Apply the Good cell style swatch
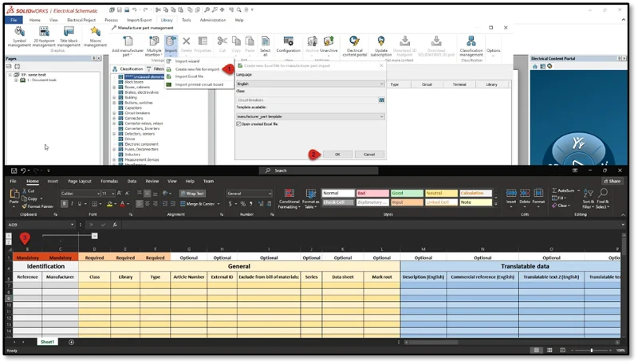638x364 pixels. pos(406,193)
